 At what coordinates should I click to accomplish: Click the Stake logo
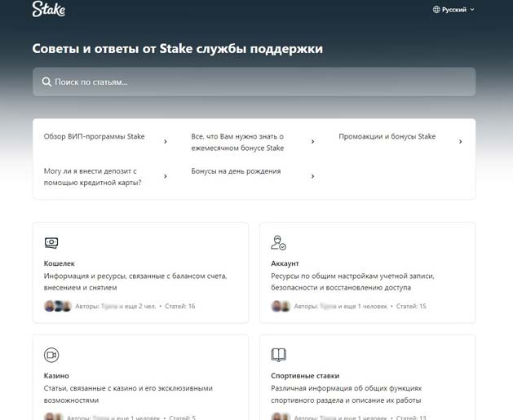(x=48, y=10)
